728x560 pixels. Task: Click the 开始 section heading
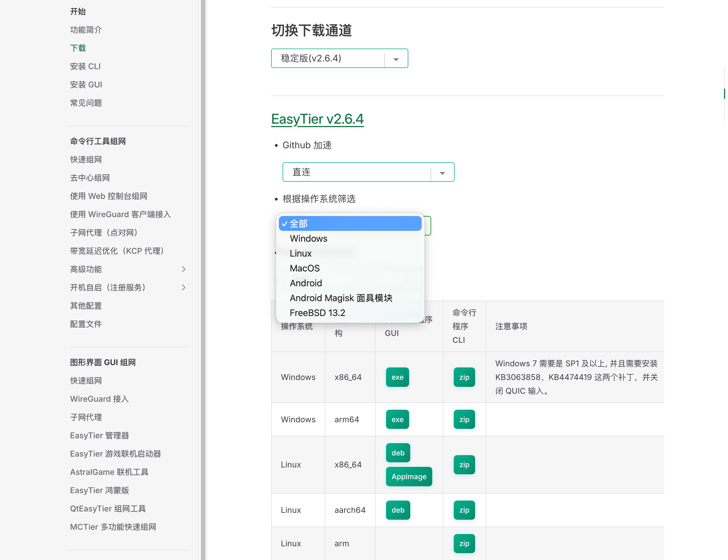[x=78, y=11]
